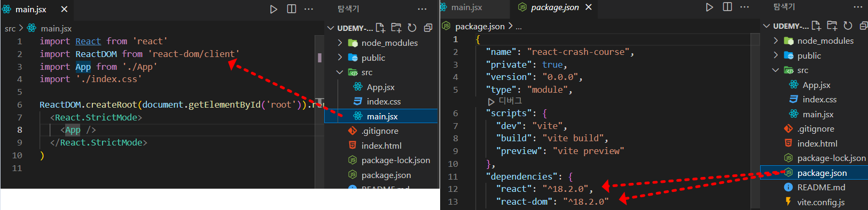Click package.json breadcrumb in right editor
Image resolution: width=868 pixels, height=210 pixels.
(480, 26)
